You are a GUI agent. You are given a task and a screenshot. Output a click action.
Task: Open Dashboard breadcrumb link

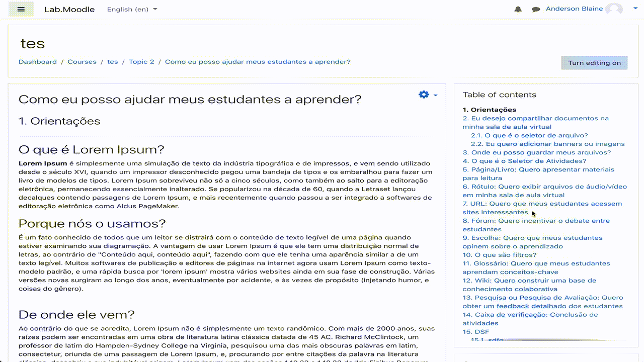[x=38, y=62]
